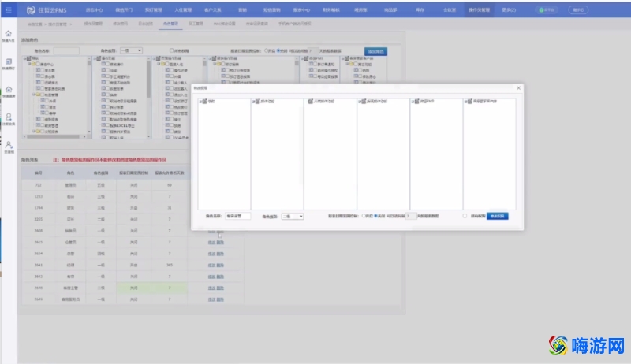Click 修改 link in row 2615
Screen dimensions: 631x364
click(x=211, y=242)
